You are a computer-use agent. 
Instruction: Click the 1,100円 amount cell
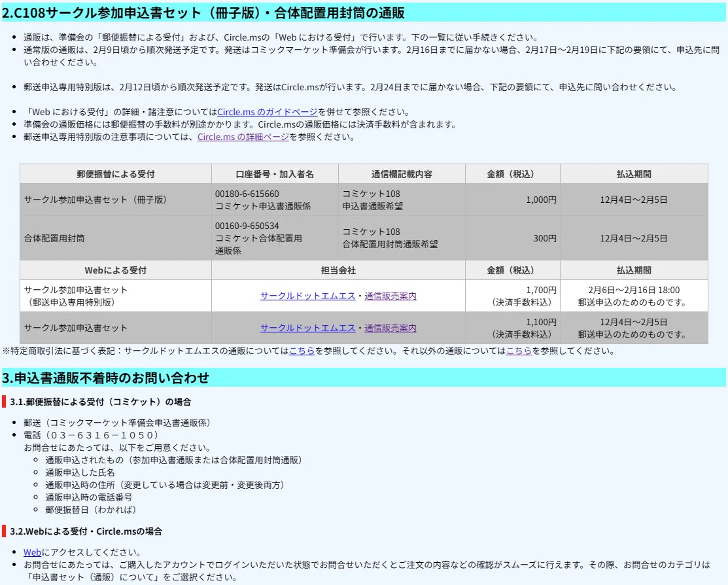tap(513, 328)
